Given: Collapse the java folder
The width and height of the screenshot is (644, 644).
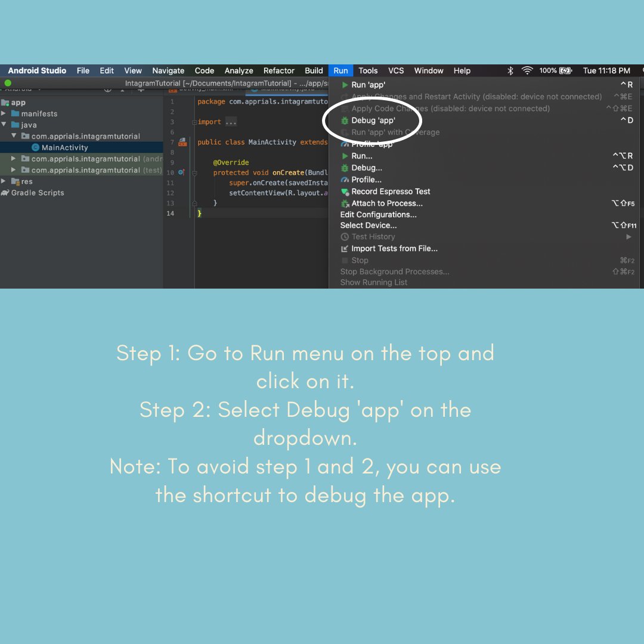Looking at the screenshot, I should 4,125.
